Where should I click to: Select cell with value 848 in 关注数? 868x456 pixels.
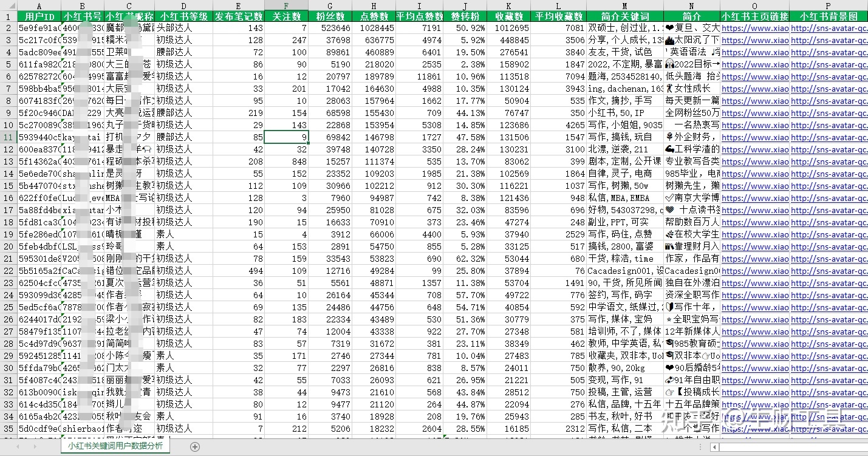[x=287, y=162]
